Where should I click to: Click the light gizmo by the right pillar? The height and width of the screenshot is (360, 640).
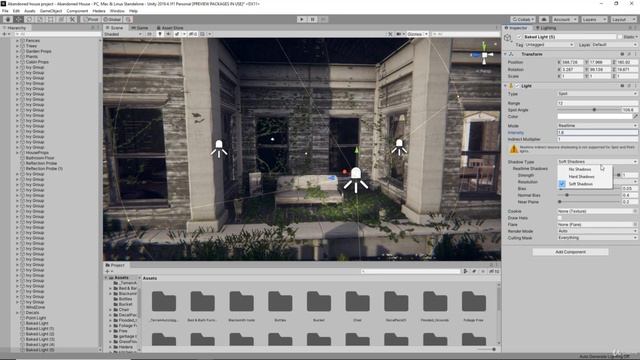399,147
